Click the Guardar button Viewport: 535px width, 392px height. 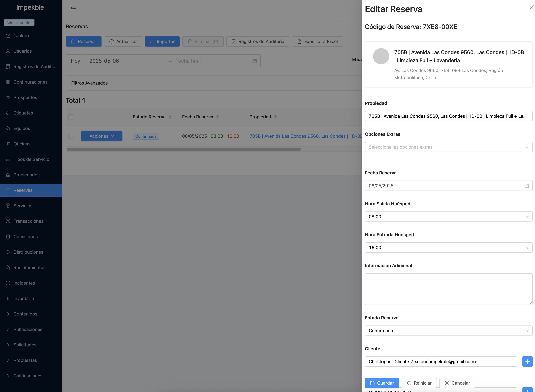[x=382, y=383]
